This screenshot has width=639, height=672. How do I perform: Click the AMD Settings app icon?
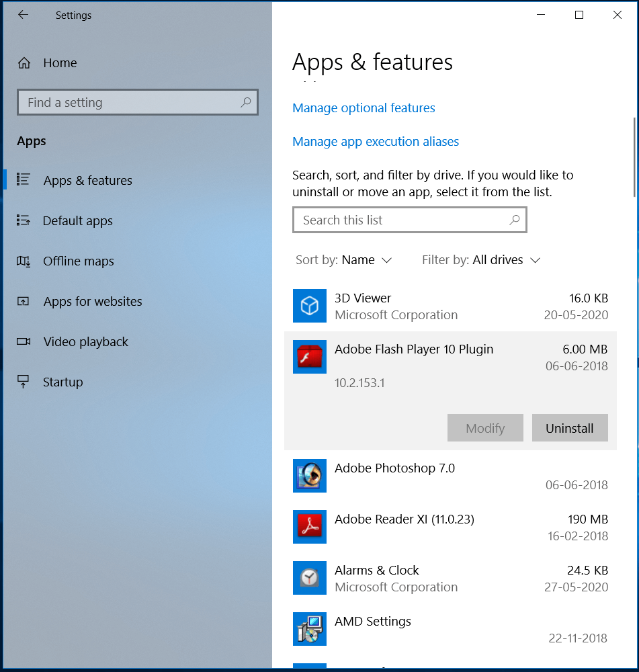coord(309,629)
